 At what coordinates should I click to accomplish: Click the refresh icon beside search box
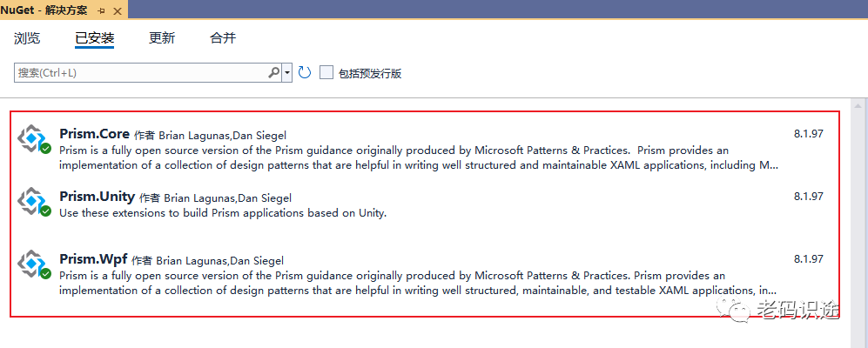pos(305,72)
